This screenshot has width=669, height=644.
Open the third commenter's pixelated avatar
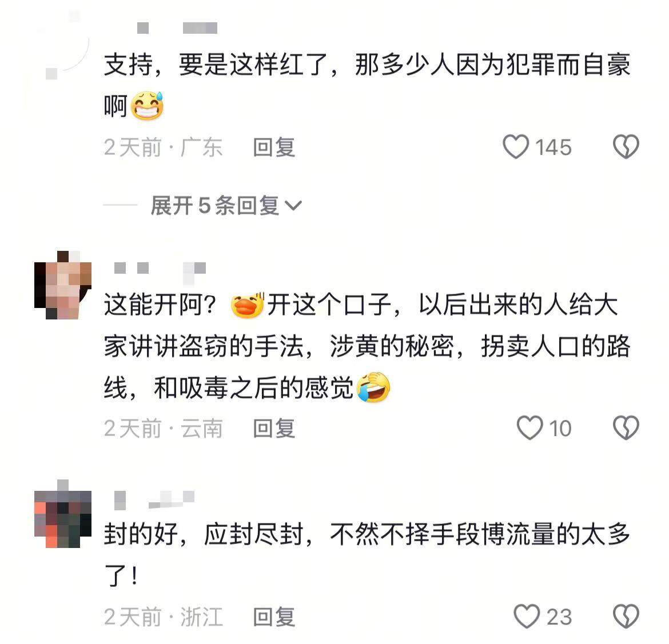point(63,514)
